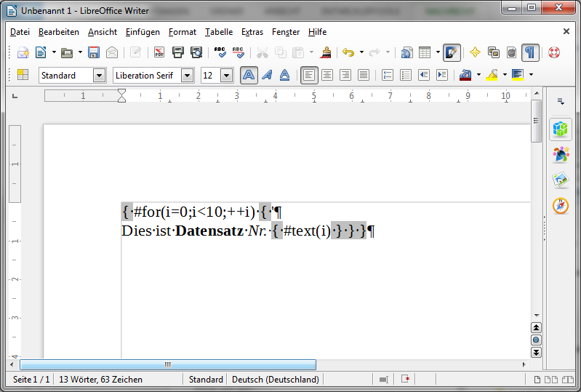Click the Save document icon

94,52
